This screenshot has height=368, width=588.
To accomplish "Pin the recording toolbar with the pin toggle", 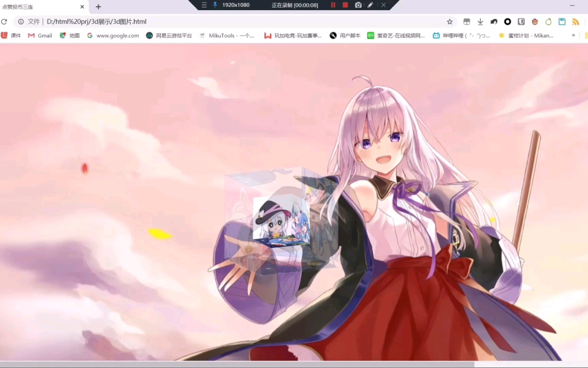I will tap(215, 5).
